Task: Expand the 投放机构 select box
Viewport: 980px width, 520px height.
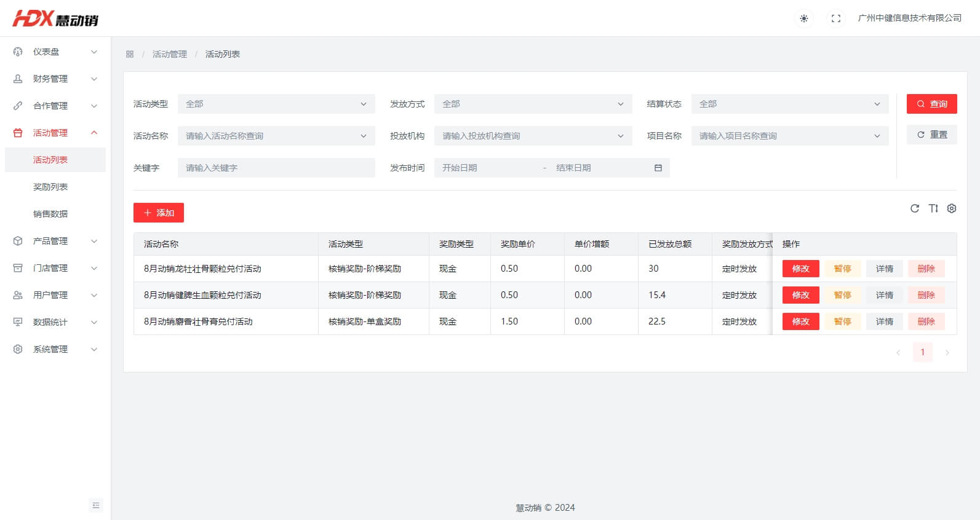Action: 533,136
